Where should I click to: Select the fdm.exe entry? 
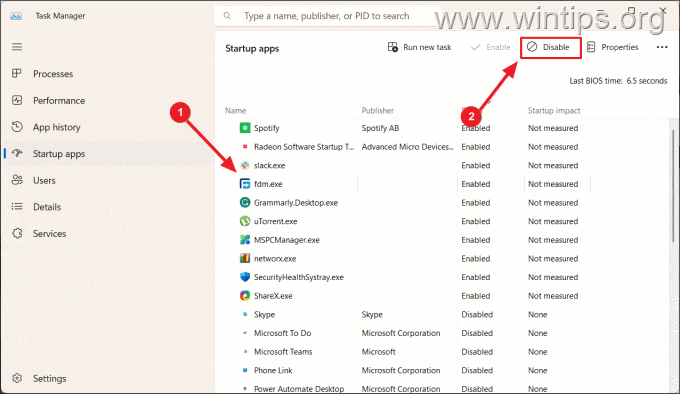(x=268, y=184)
